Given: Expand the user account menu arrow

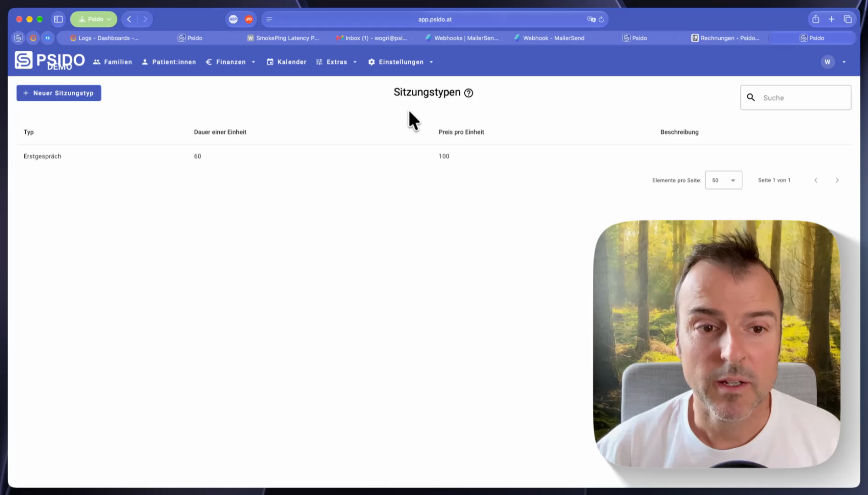Looking at the screenshot, I should 844,62.
